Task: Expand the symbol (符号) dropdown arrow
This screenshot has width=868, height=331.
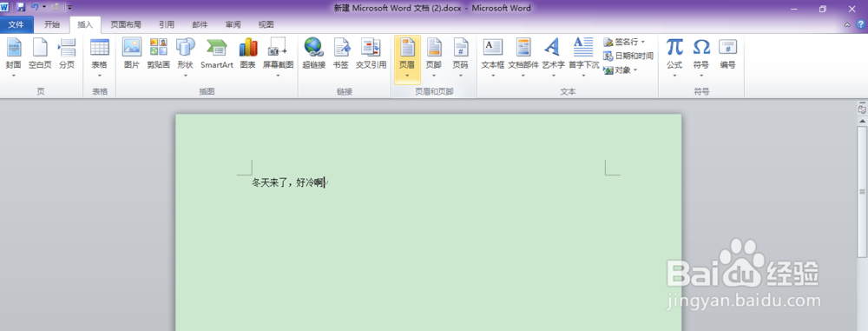Action: [700, 76]
